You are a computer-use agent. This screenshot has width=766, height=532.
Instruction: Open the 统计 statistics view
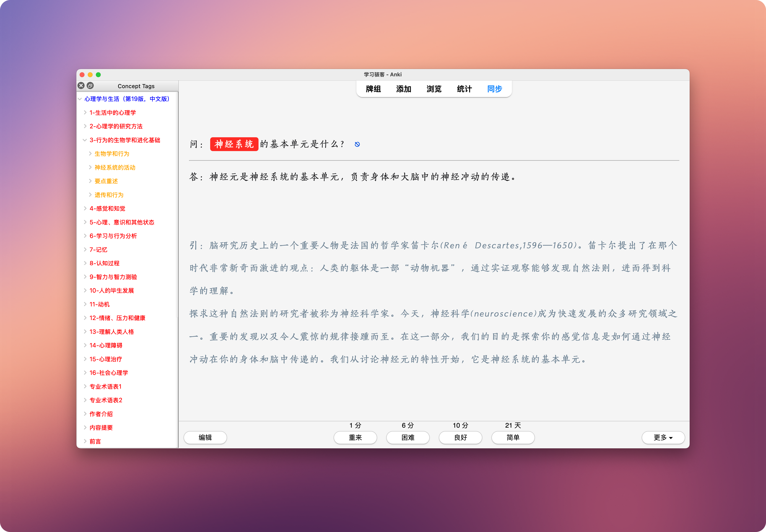pyautogui.click(x=464, y=89)
